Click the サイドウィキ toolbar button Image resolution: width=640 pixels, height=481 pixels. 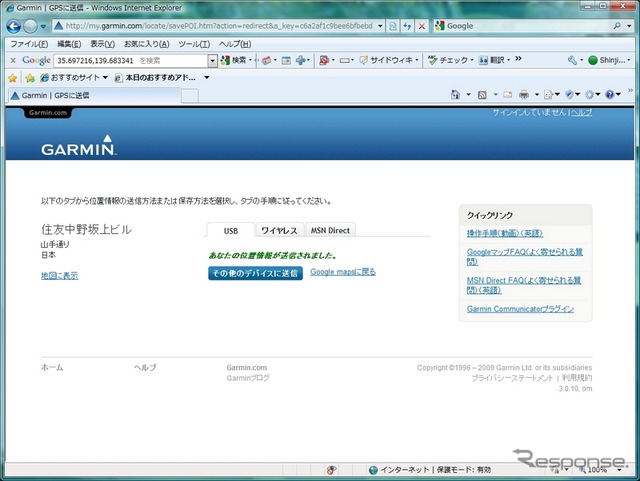[389, 60]
